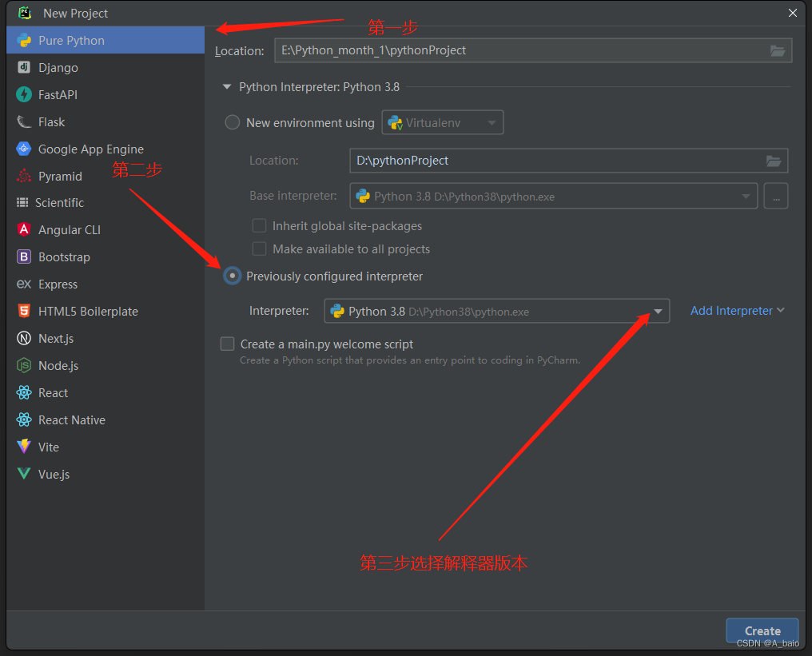This screenshot has width=812, height=656.
Task: Click the Add Interpreter link
Action: point(731,311)
